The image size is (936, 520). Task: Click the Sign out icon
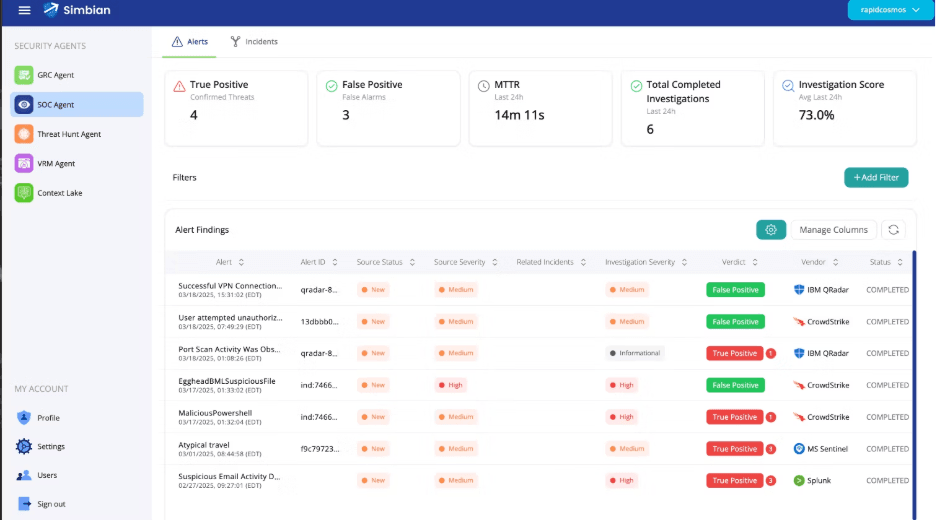(24, 504)
